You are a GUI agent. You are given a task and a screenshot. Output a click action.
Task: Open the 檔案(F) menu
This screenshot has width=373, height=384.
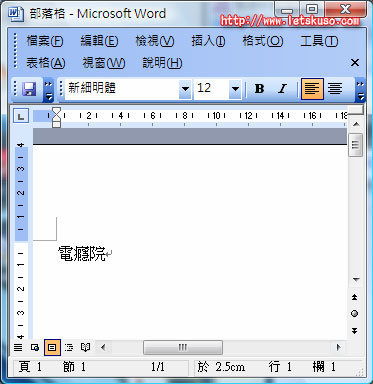pyautogui.click(x=45, y=41)
